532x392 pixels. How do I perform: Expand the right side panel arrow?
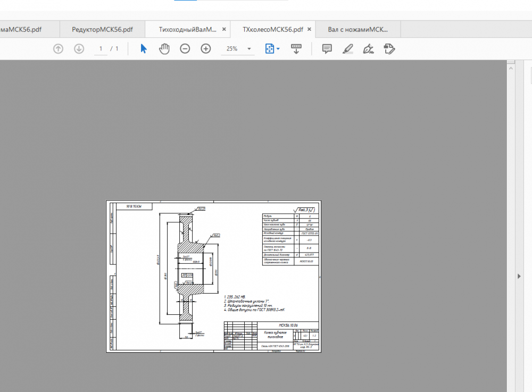click(x=520, y=276)
